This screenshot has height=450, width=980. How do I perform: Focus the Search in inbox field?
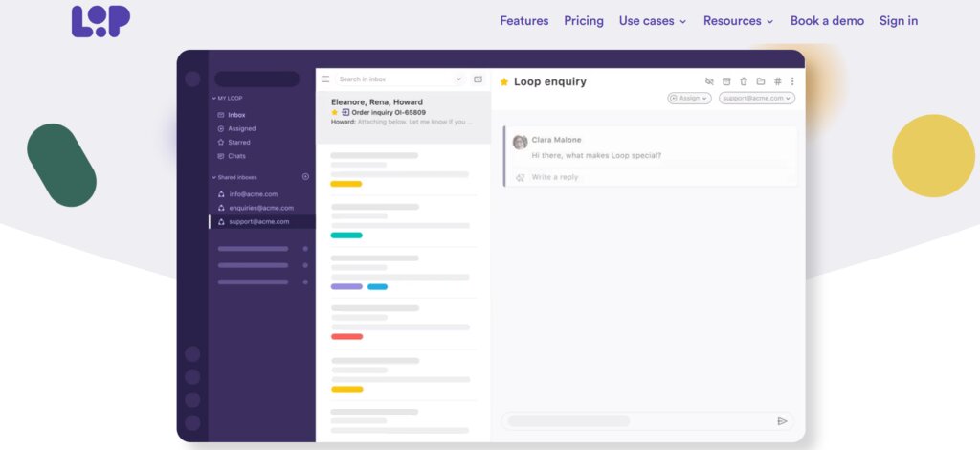pos(400,79)
